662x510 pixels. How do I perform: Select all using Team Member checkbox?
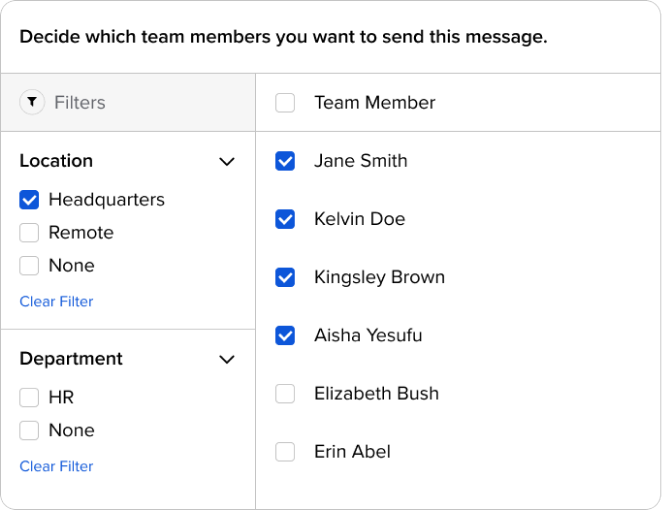tap(285, 102)
